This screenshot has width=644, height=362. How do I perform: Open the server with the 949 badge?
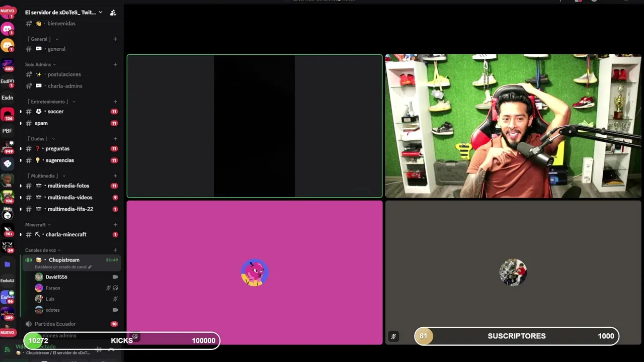[8, 147]
